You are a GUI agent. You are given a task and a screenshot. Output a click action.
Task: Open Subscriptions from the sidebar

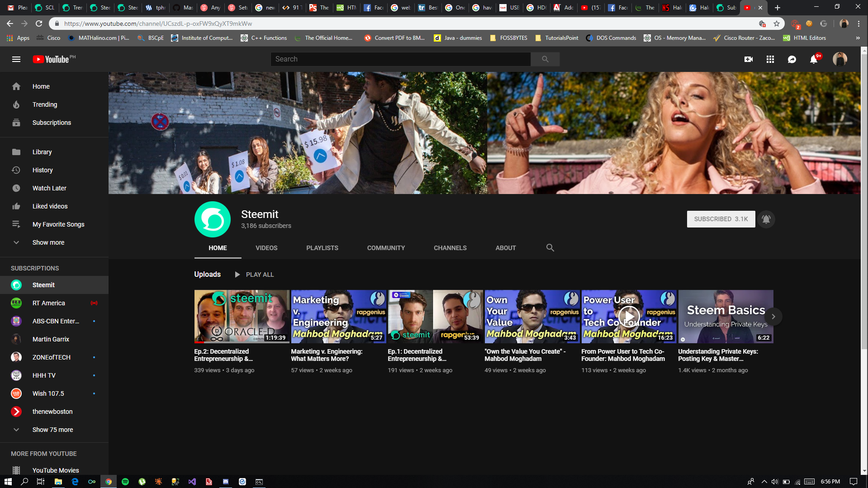pos(54,123)
